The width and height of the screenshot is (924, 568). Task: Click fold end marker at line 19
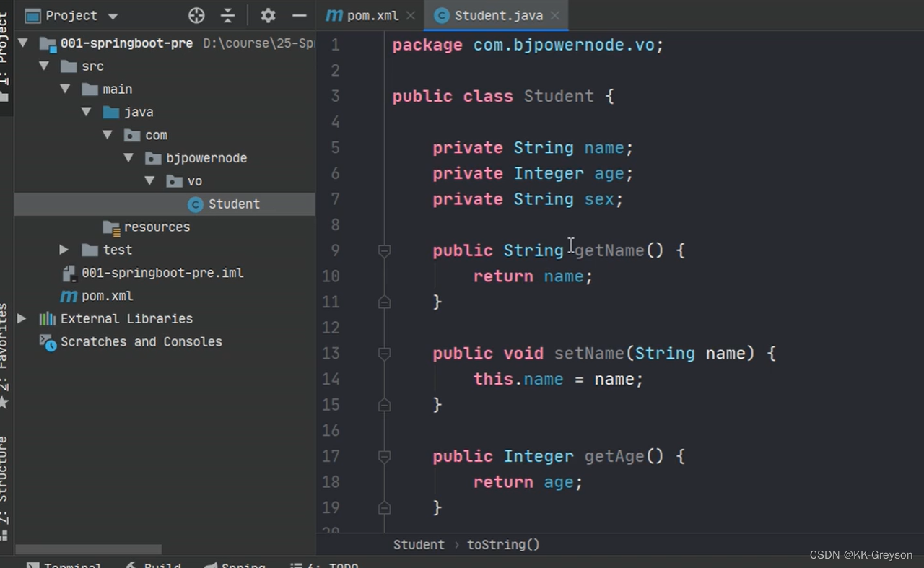point(384,507)
